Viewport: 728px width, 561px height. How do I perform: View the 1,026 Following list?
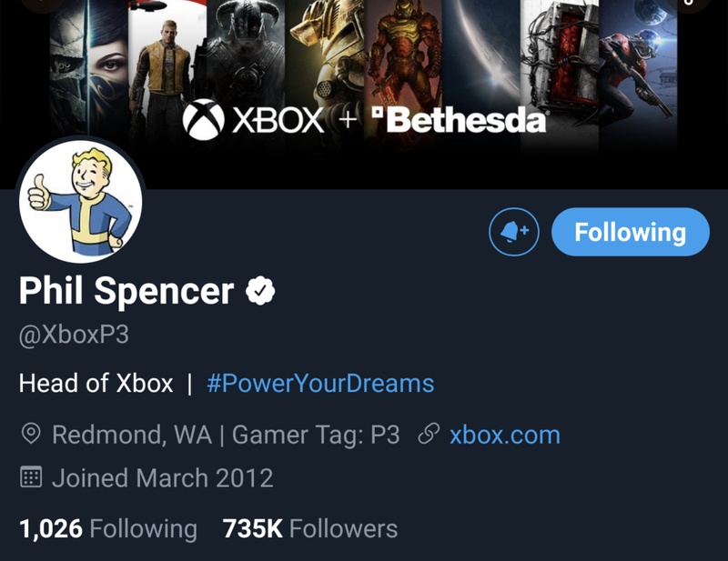pyautogui.click(x=107, y=528)
